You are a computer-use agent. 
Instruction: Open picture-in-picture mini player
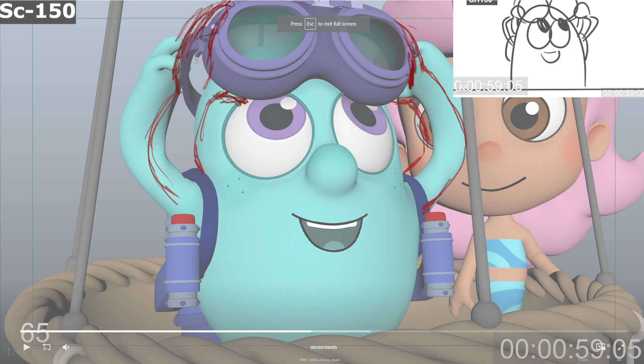[x=601, y=347]
